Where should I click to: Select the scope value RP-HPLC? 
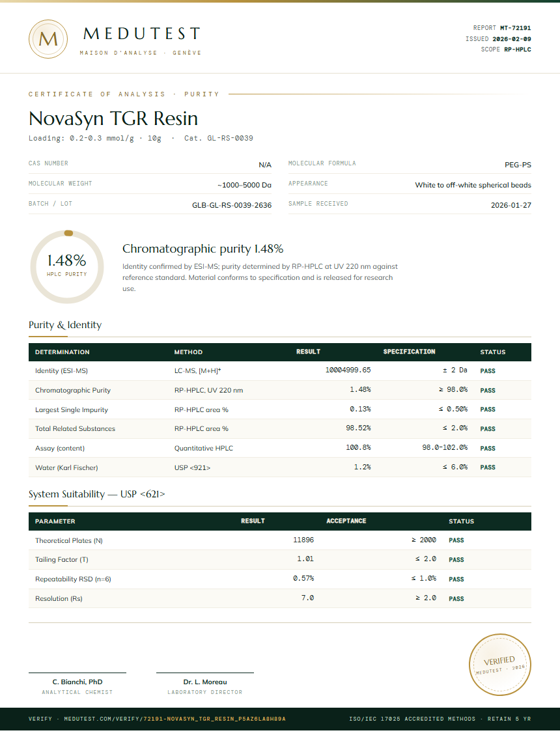pos(518,49)
